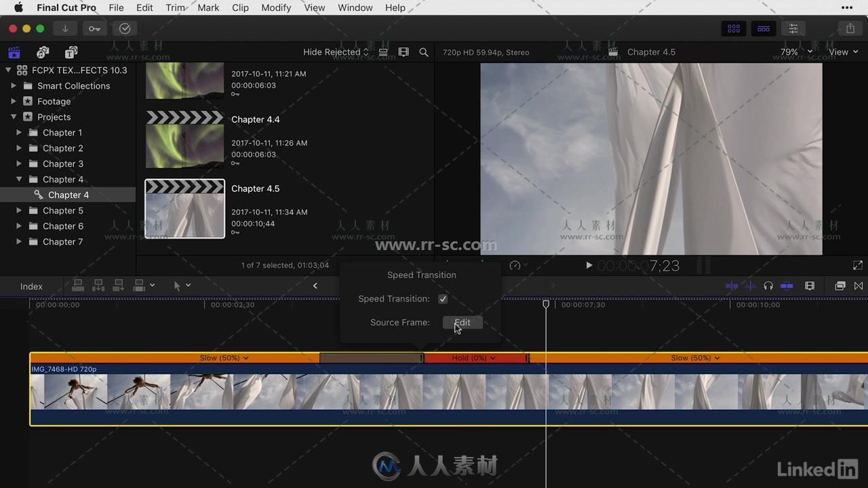
Task: Open the Select arrow tool dropdown
Action: point(182,286)
